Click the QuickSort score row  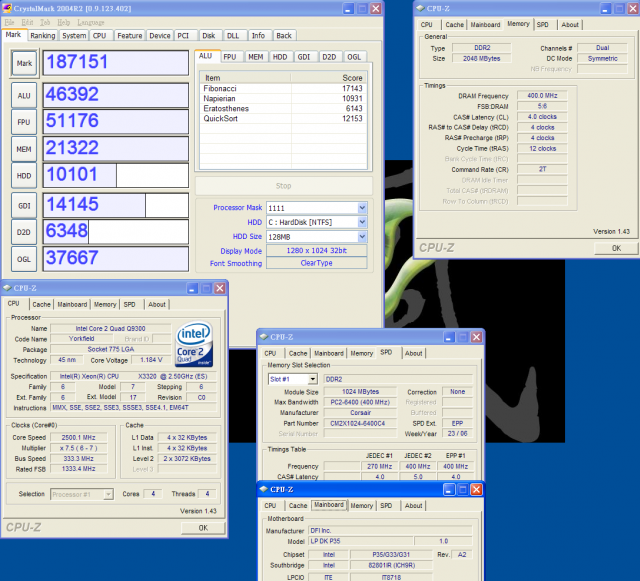[x=283, y=118]
